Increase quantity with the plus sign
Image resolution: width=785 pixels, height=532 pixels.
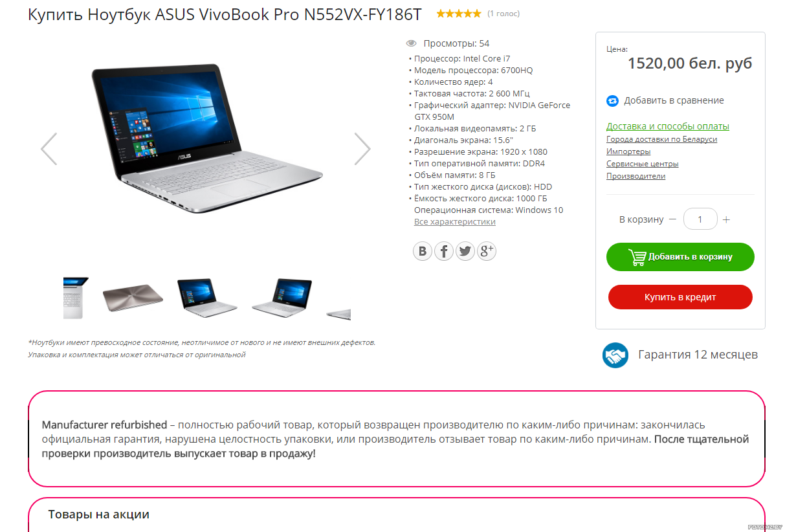tap(726, 219)
